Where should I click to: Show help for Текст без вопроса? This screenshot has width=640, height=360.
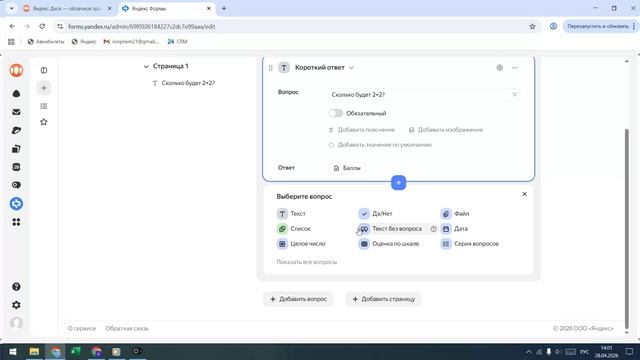tap(433, 229)
